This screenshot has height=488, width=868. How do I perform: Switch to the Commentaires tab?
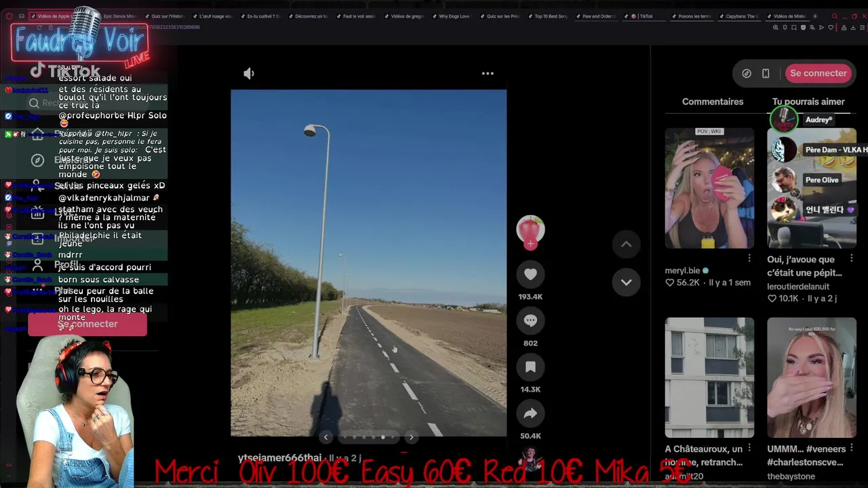713,102
